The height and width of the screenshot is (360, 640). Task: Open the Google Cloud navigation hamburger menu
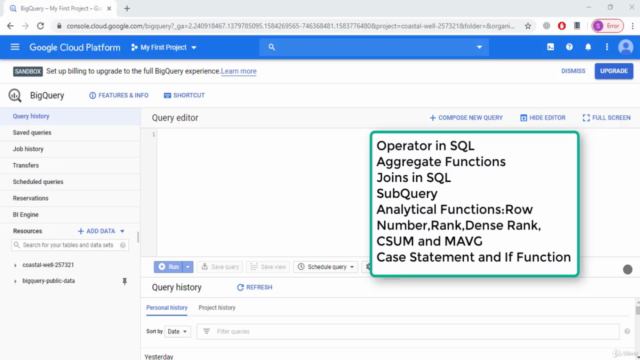(15, 47)
